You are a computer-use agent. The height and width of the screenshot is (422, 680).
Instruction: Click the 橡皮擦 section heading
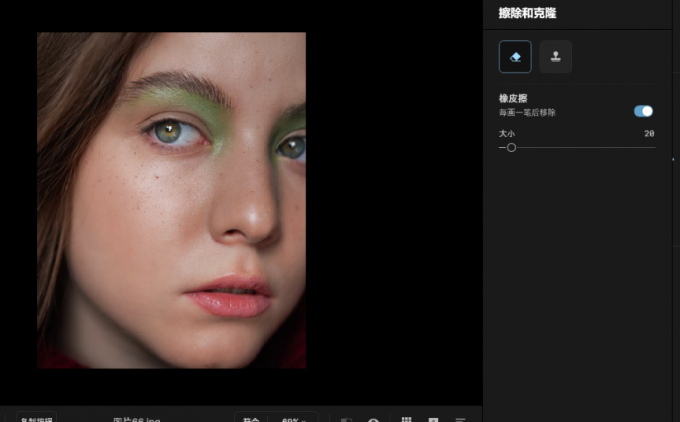pos(513,98)
